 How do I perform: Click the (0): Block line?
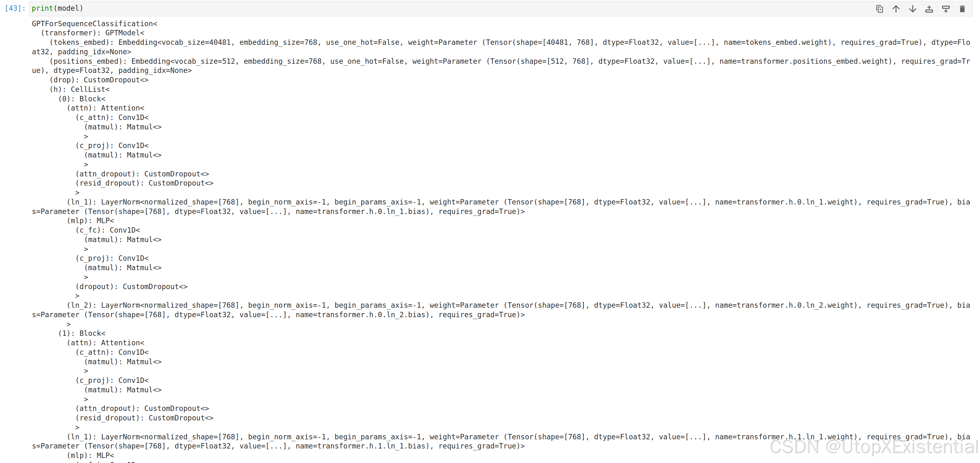82,99
